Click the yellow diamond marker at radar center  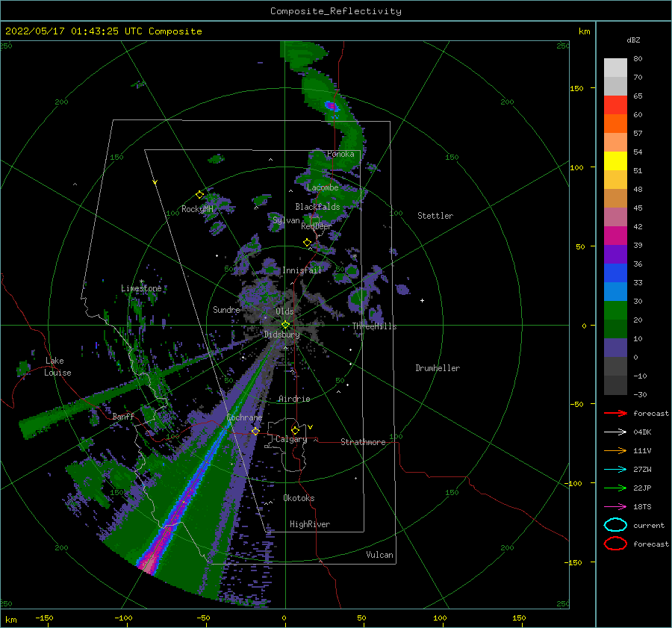[x=285, y=325]
